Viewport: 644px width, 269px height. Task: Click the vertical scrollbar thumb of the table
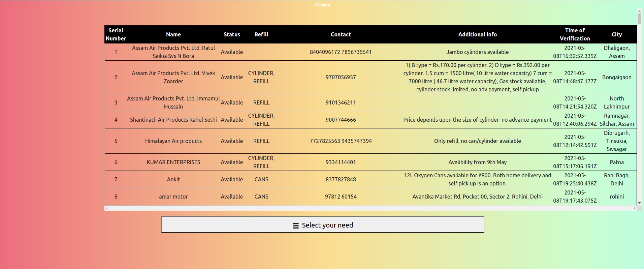pyautogui.click(x=639, y=19)
